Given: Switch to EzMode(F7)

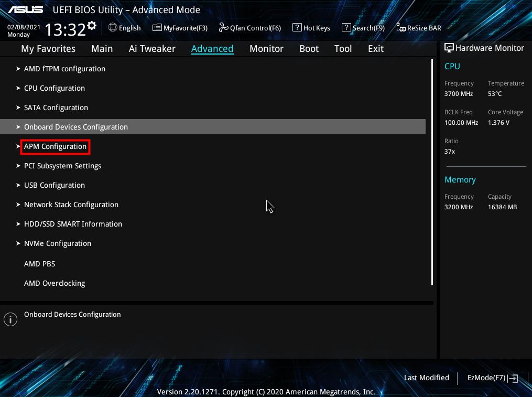Looking at the screenshot, I should (493, 378).
